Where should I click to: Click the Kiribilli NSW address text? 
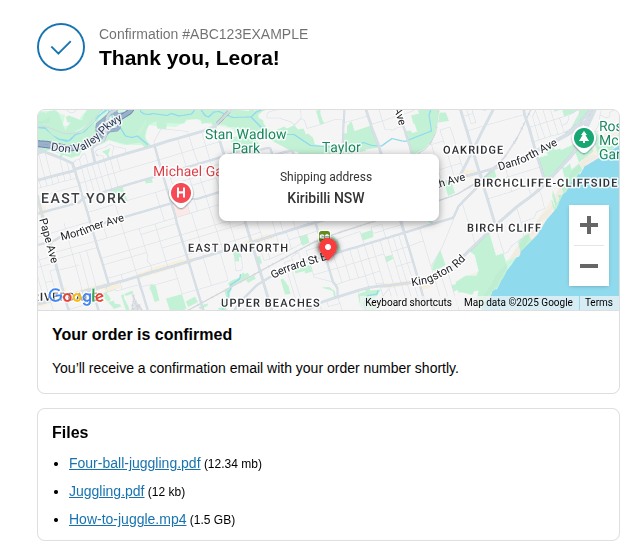[326, 198]
